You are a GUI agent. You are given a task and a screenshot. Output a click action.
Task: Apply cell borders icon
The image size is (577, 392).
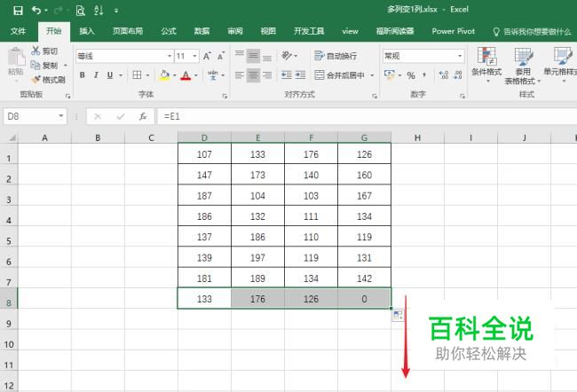(x=137, y=75)
